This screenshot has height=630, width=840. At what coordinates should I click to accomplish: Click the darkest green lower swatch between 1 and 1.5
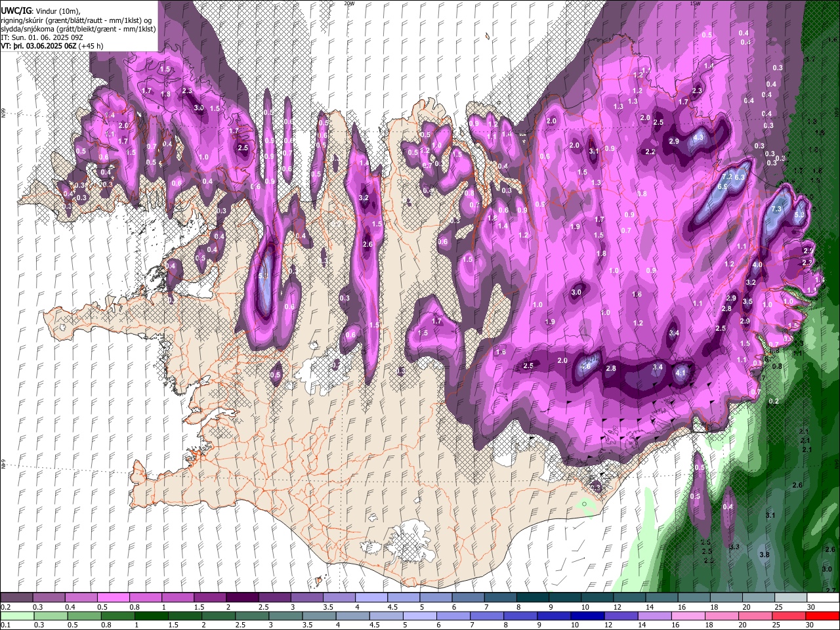pos(152,616)
